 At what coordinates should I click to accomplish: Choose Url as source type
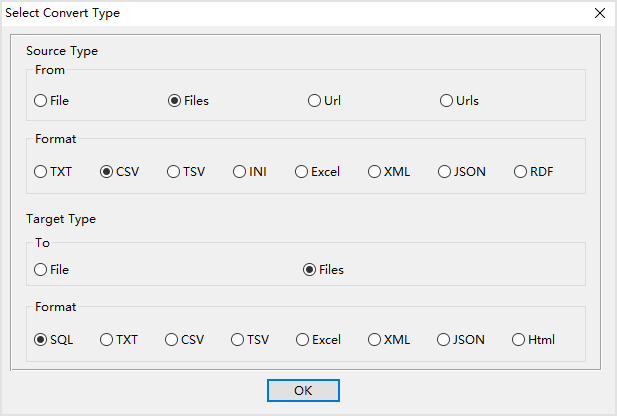(x=315, y=100)
